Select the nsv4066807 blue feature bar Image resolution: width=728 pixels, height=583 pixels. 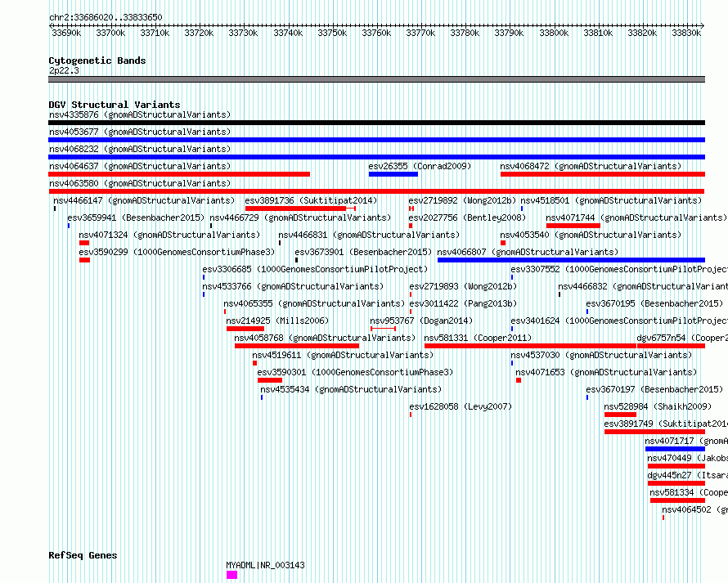[x=571, y=260]
